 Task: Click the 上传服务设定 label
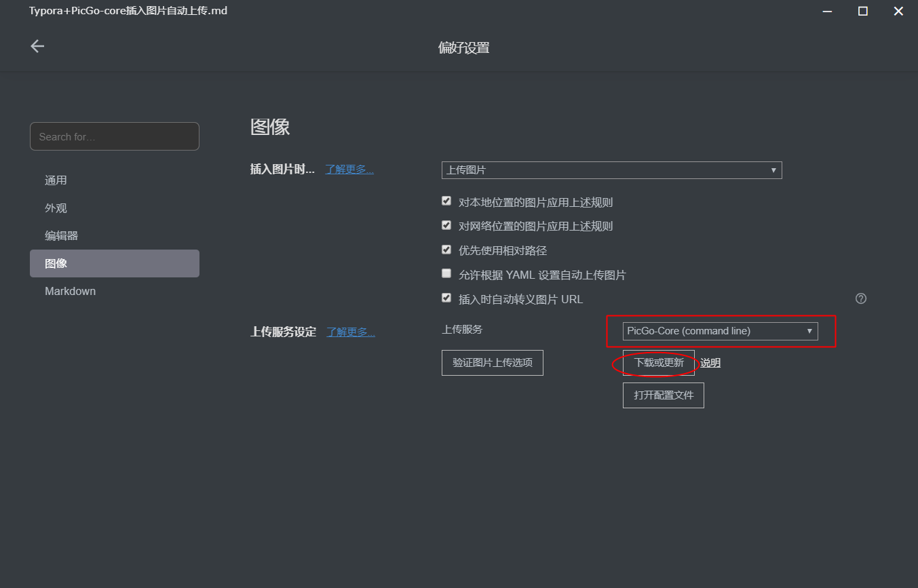point(284,332)
